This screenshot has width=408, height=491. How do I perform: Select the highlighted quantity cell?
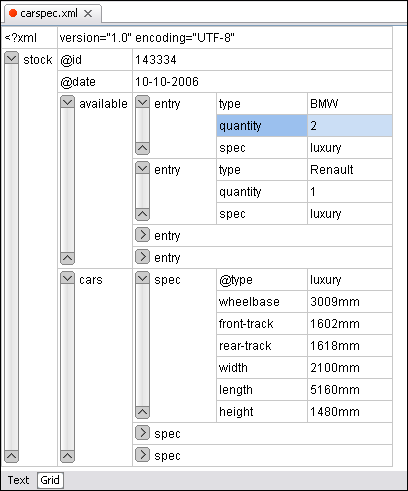[x=262, y=126]
